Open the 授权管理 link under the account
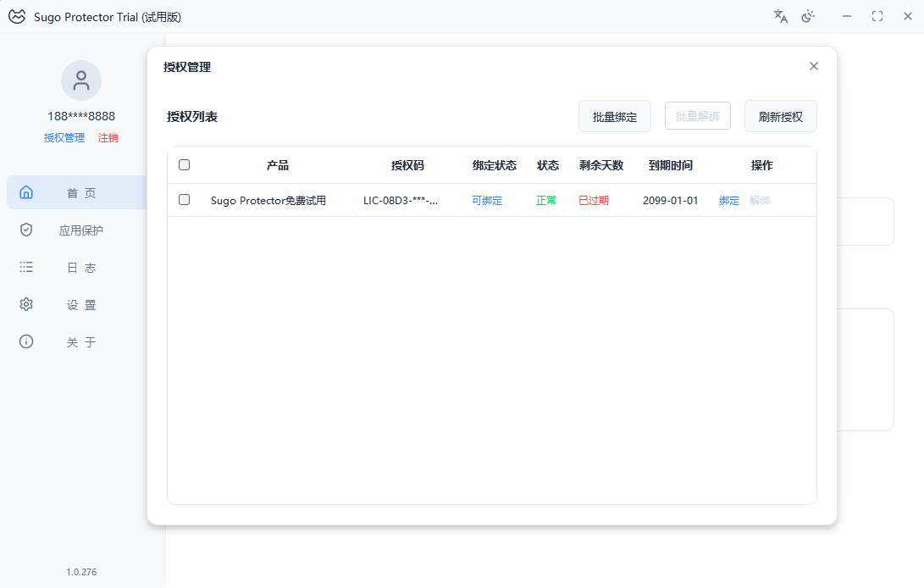 point(64,137)
